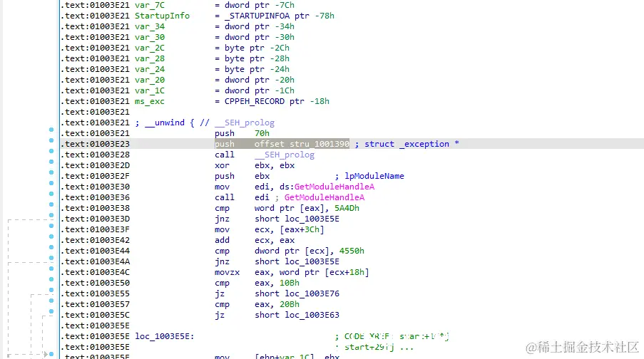Toggle breakpoint dot at address 01003E38
Viewport: 644px width, 359px height.
click(x=51, y=204)
